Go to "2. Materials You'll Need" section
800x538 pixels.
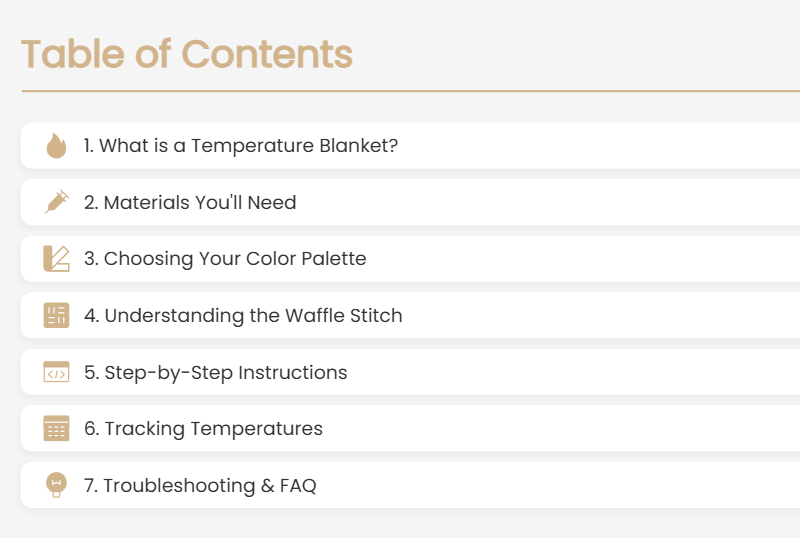190,202
